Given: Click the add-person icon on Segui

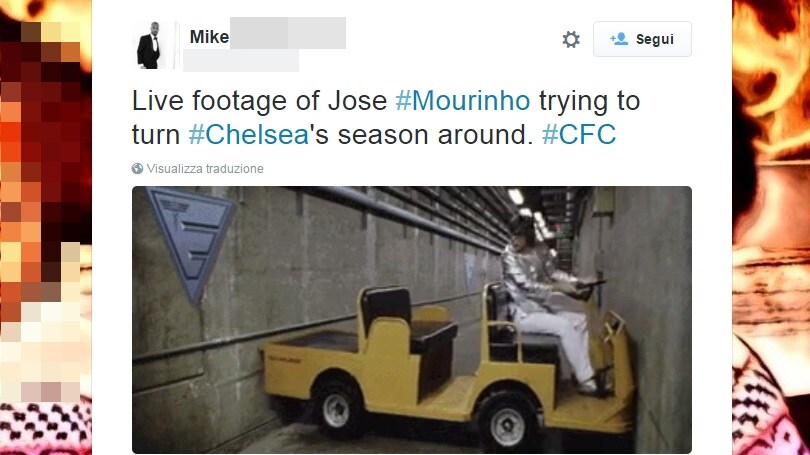Looking at the screenshot, I should (x=619, y=39).
